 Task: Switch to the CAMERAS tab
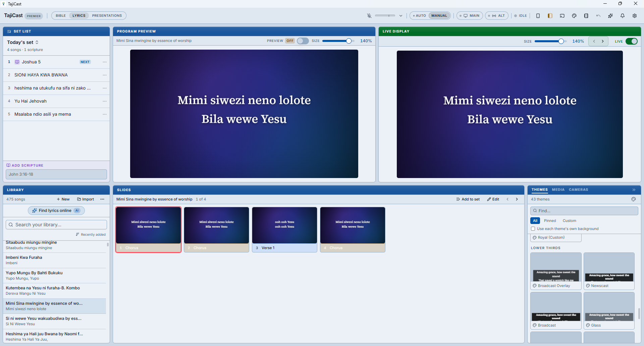(578, 190)
